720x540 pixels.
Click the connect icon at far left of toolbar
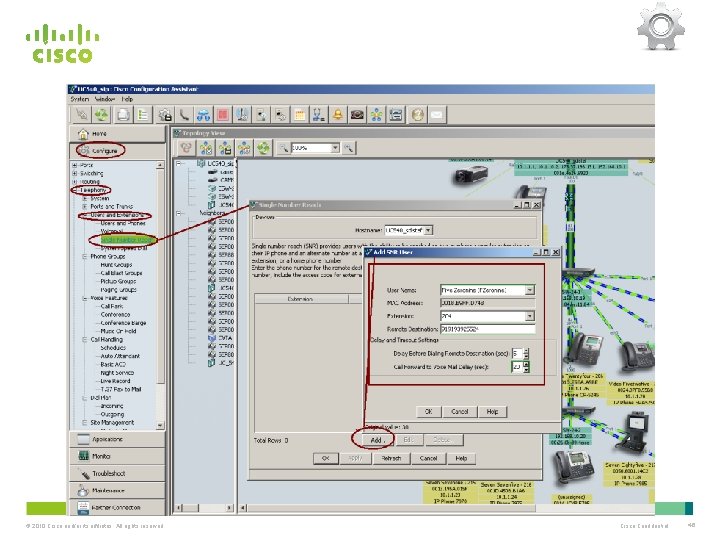click(x=82, y=114)
